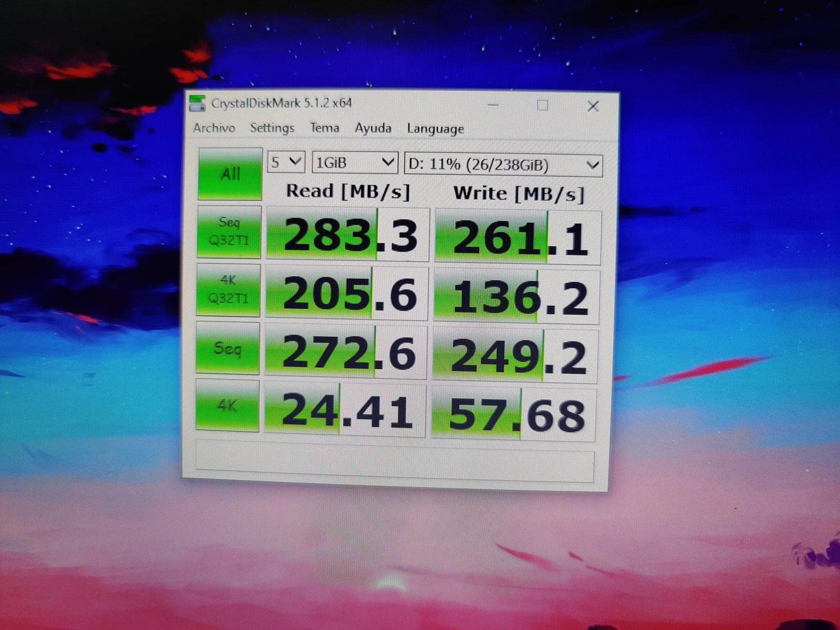Open the Tema menu

tap(324, 128)
